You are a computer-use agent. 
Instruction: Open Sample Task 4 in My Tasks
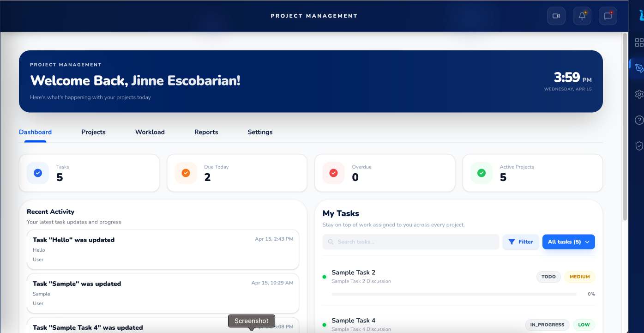point(353,321)
